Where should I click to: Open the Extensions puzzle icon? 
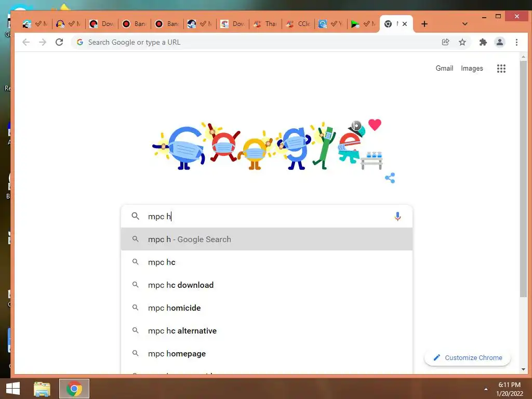click(x=483, y=42)
